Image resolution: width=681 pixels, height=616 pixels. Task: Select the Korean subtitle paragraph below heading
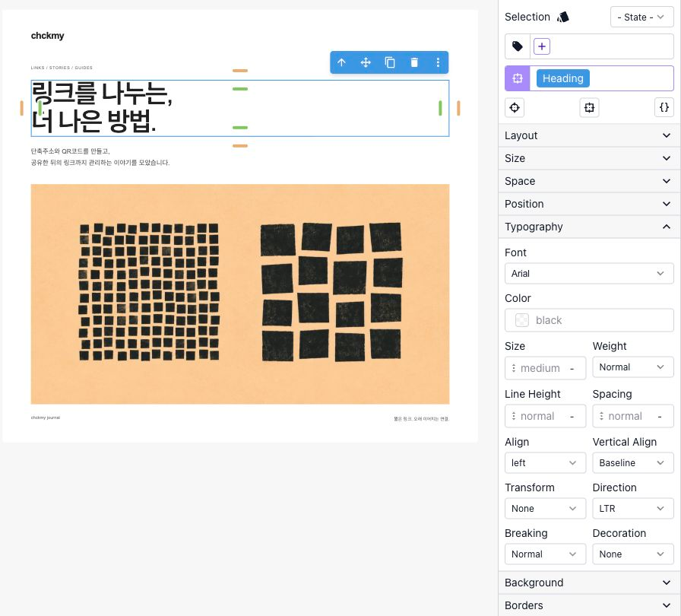point(100,157)
